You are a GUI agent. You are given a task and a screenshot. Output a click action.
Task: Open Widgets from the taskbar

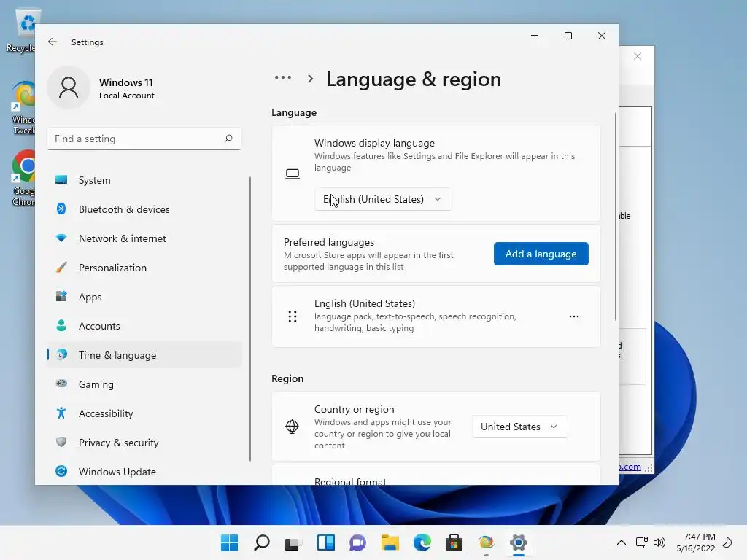click(x=326, y=542)
